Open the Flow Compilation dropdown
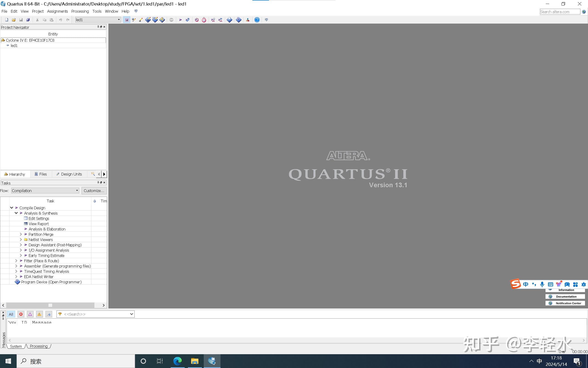The image size is (588, 368). [x=45, y=191]
